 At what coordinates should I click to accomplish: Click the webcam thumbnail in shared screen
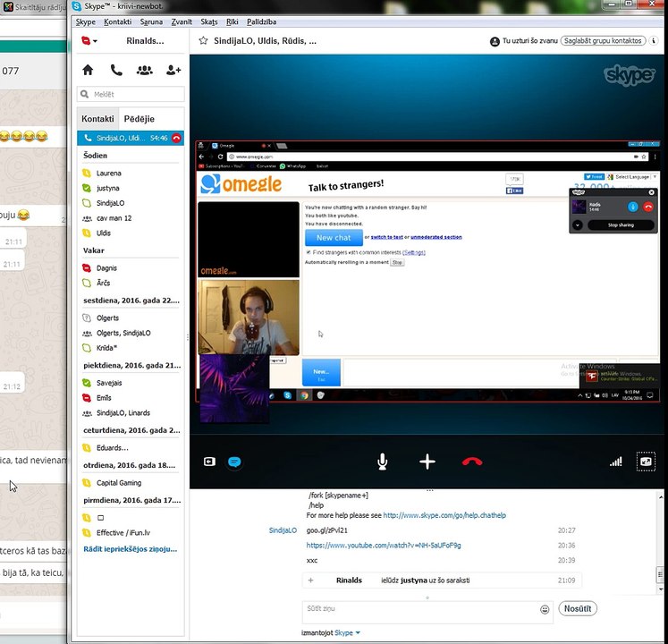[249, 318]
